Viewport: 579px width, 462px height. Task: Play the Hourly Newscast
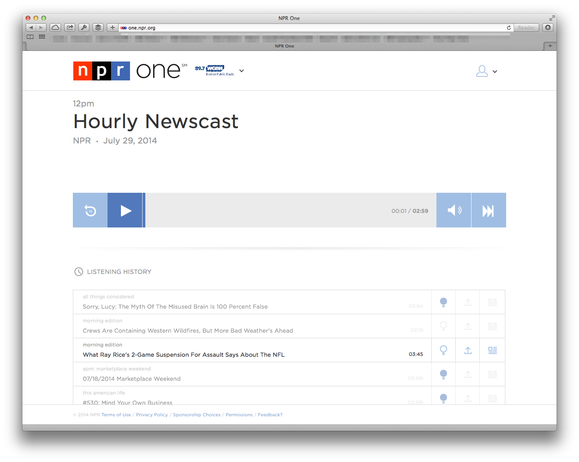125,210
